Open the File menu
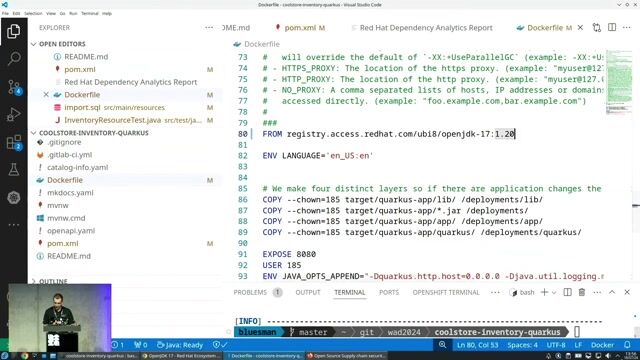Image resolution: width=640 pixels, height=360 pixels. (x=5, y=13)
